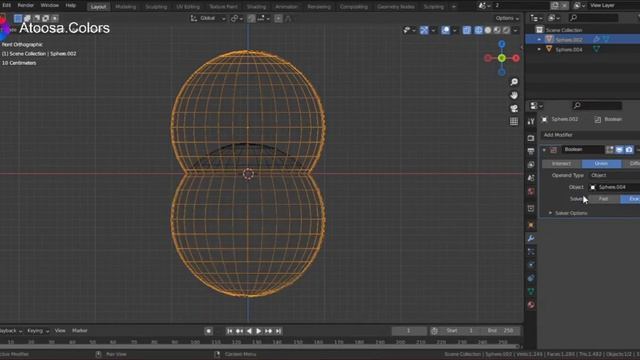Switch orthographic/perspective grid icon

point(514,121)
